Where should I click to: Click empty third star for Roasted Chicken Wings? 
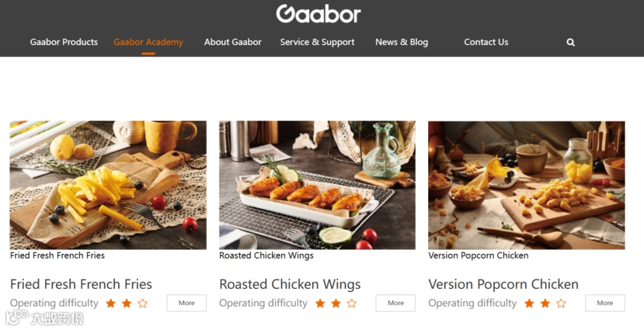pos(352,303)
